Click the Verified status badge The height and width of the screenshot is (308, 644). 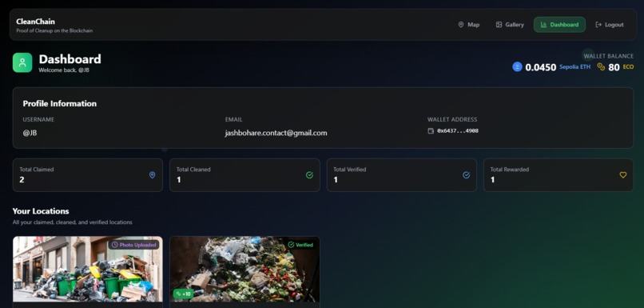point(300,245)
